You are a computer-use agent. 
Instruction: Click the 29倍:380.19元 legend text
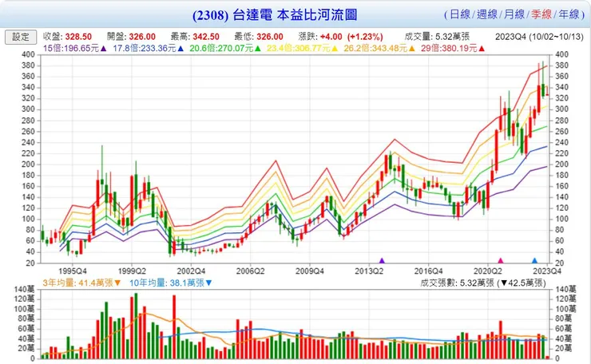click(x=450, y=49)
